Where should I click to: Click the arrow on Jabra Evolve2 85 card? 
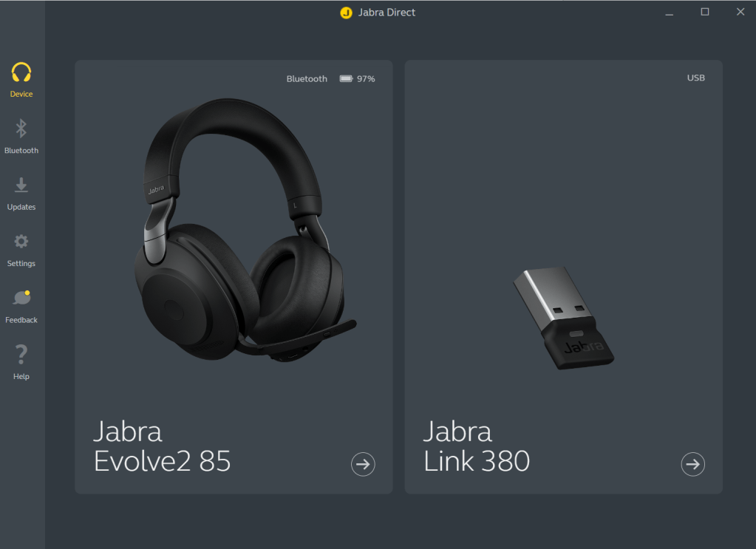[x=363, y=464]
